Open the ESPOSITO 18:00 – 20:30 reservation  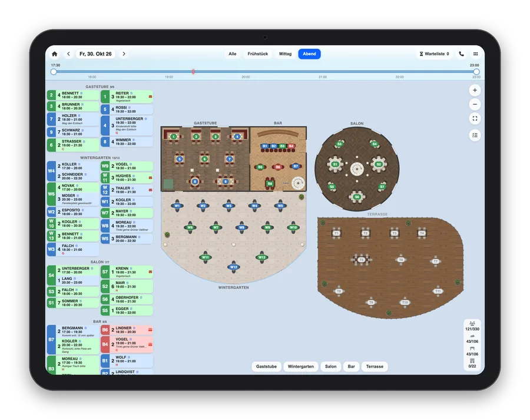(74, 212)
